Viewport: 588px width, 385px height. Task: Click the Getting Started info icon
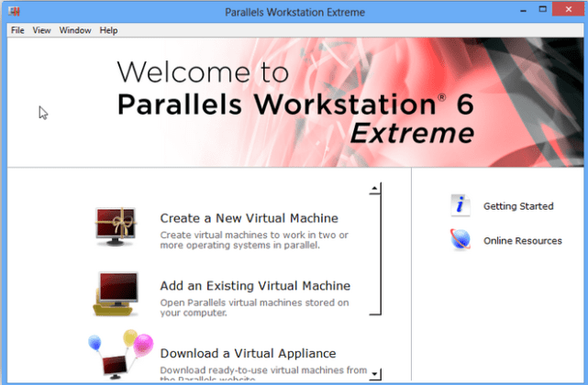point(460,205)
